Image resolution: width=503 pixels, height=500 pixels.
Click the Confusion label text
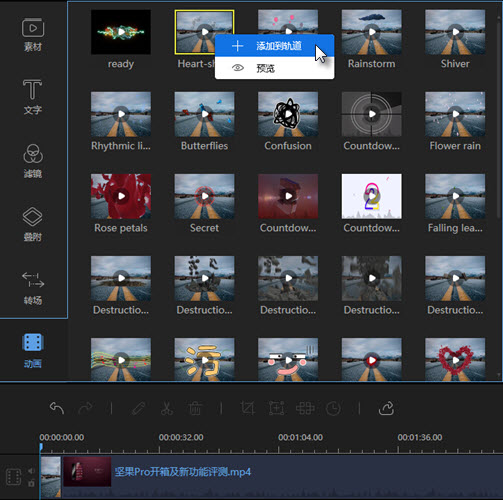pyautogui.click(x=288, y=146)
